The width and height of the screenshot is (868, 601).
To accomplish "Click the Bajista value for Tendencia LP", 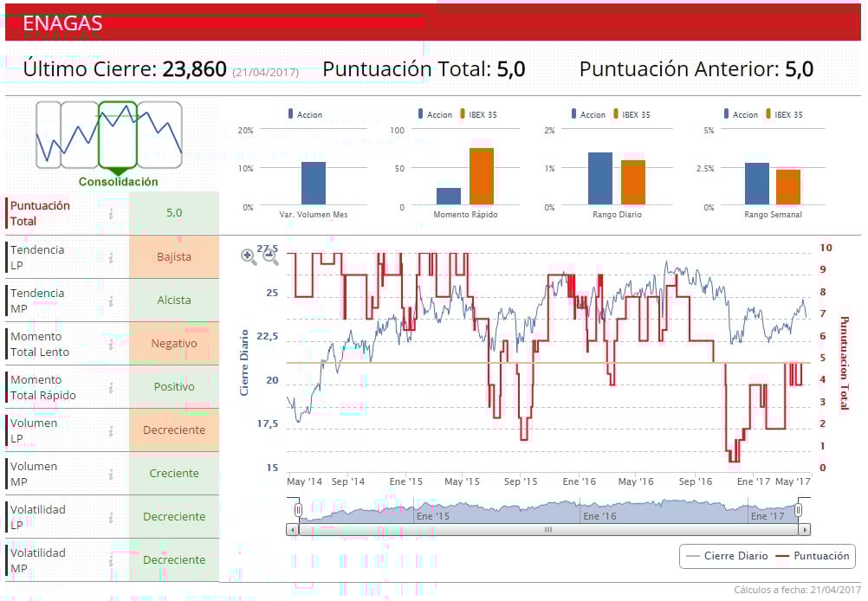I will click(174, 257).
